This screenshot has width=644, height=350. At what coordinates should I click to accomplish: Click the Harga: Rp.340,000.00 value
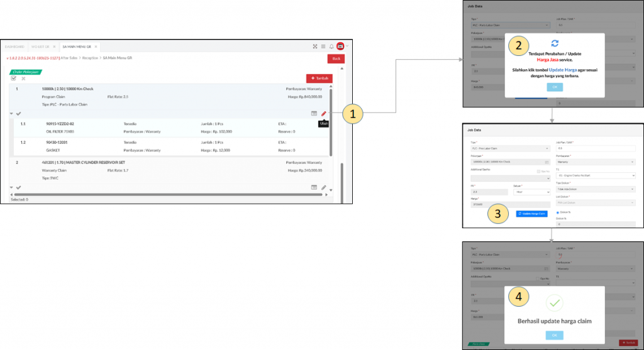pos(305,170)
